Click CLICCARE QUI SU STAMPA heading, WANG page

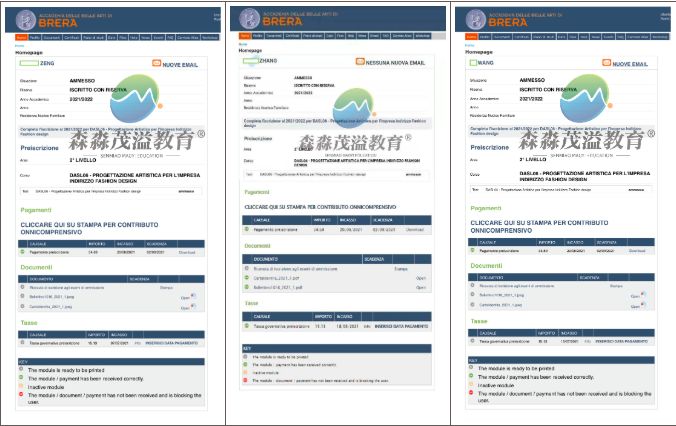click(x=539, y=227)
